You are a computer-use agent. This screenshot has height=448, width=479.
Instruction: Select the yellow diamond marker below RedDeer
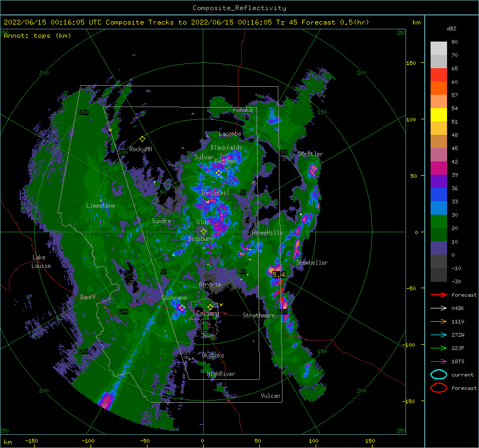coord(219,173)
